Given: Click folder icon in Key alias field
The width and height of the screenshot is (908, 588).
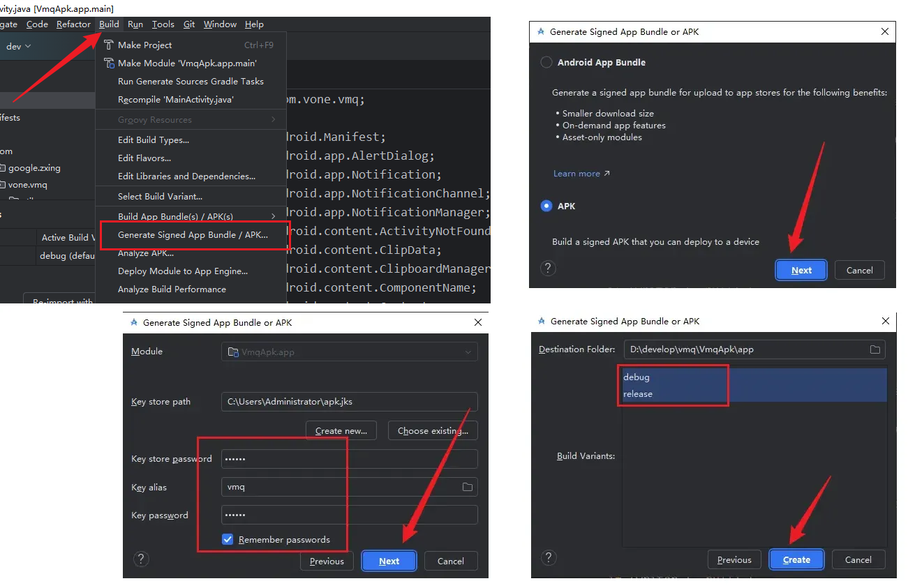Looking at the screenshot, I should tap(468, 487).
